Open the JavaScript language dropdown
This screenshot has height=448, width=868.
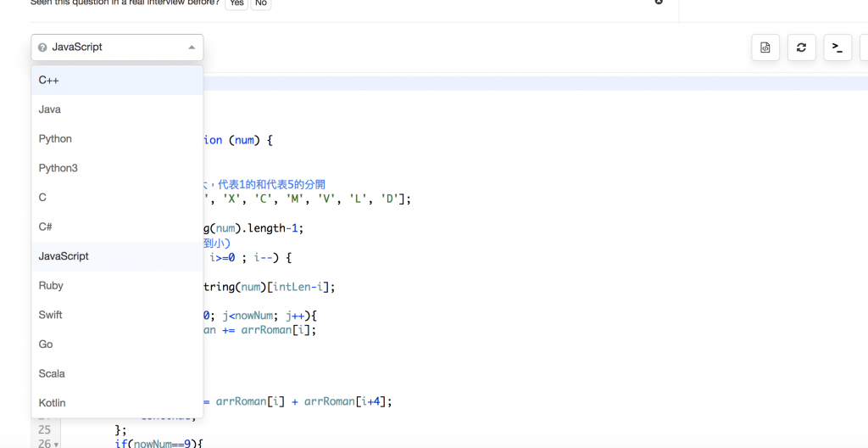[x=117, y=48]
